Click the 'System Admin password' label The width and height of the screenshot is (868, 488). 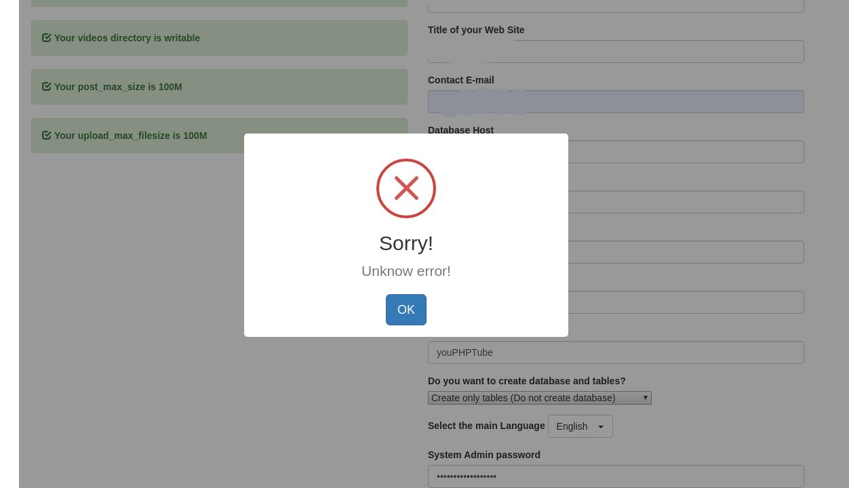click(x=484, y=455)
